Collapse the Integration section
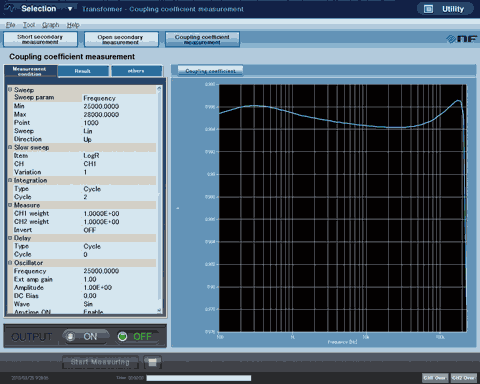The height and width of the screenshot is (384, 480). [10, 180]
